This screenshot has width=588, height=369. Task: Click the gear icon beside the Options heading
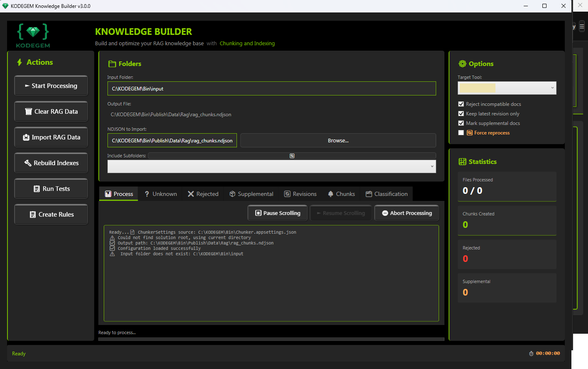462,64
